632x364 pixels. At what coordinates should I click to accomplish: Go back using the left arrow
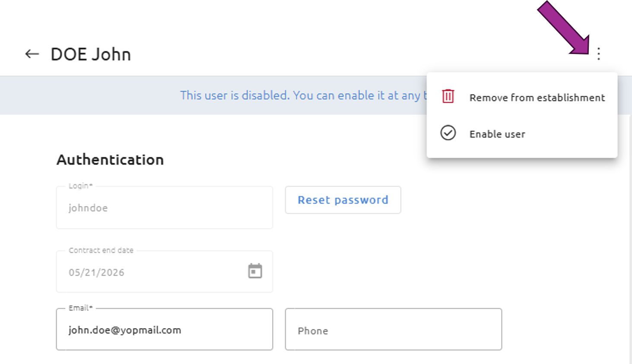tap(32, 54)
